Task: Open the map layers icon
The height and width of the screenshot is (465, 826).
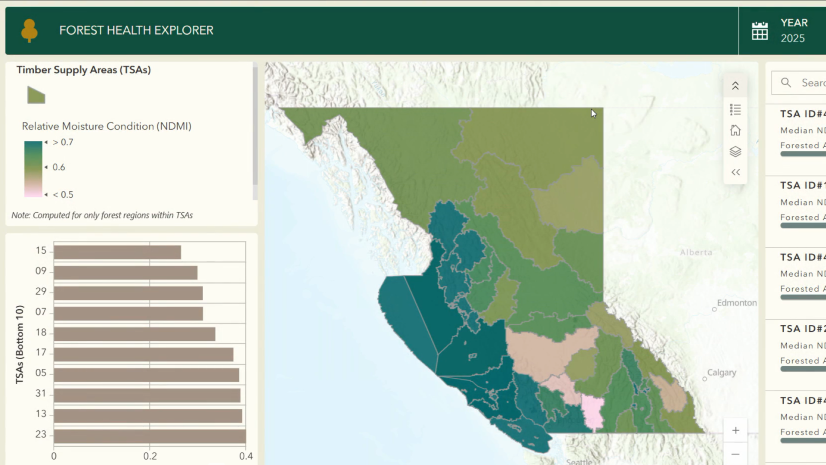Action: click(735, 152)
